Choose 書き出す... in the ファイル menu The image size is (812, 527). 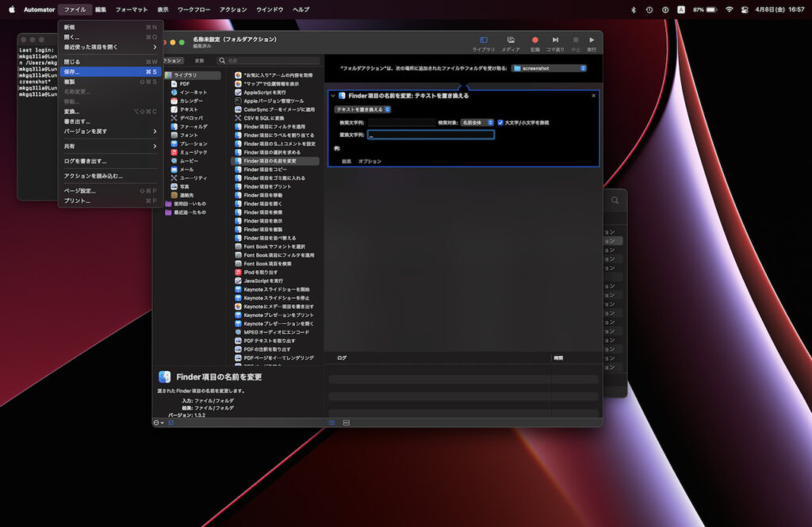[110, 122]
